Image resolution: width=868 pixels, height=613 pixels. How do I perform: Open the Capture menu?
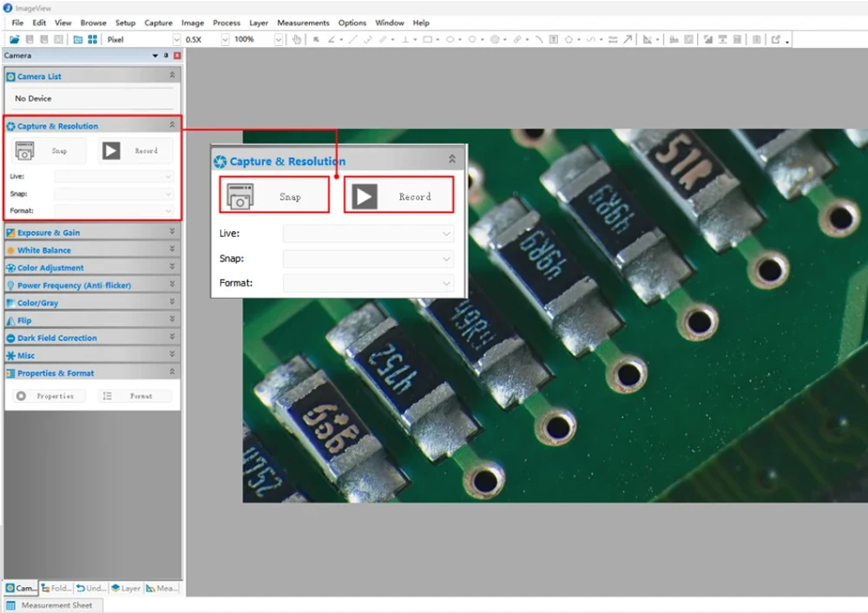pyautogui.click(x=158, y=23)
